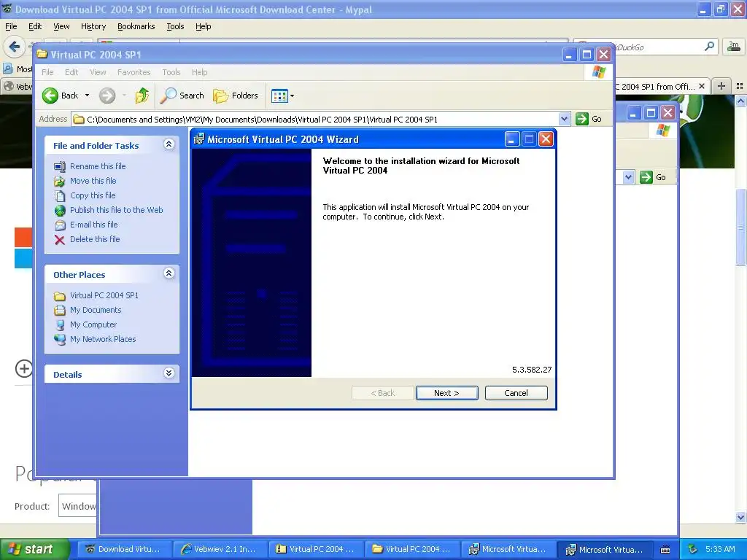Open the Explorer Favorites menu
The image size is (747, 560).
point(134,72)
